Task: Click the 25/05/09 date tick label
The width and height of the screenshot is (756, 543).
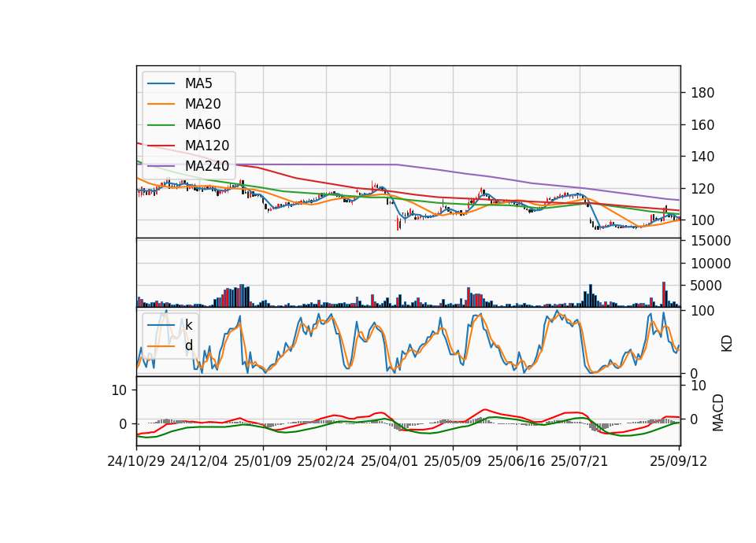Action: click(x=453, y=462)
